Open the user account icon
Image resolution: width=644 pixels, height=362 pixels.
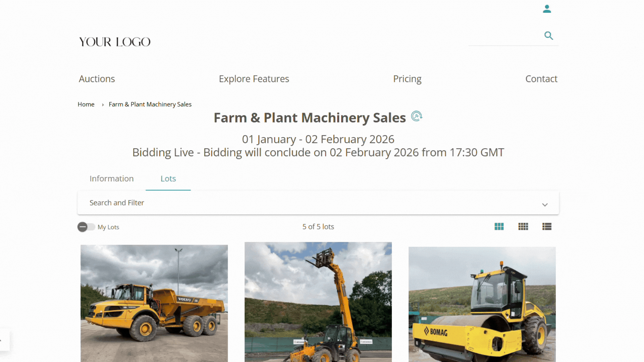[x=547, y=9]
